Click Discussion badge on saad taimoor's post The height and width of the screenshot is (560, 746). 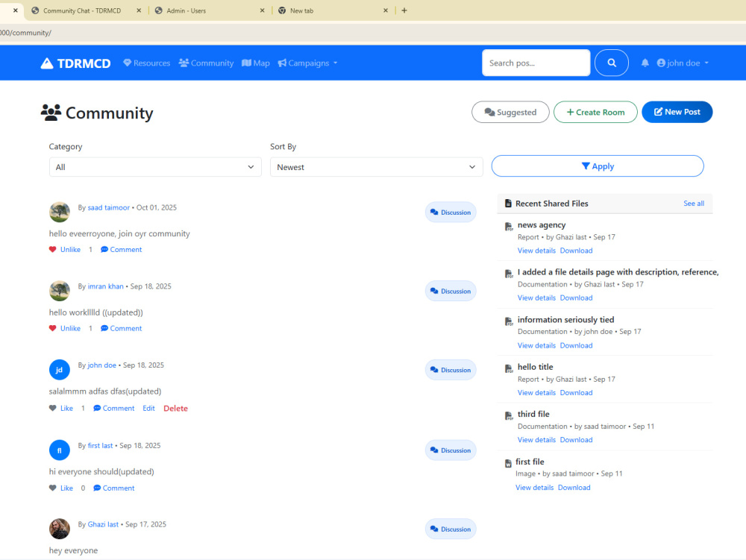[451, 212]
